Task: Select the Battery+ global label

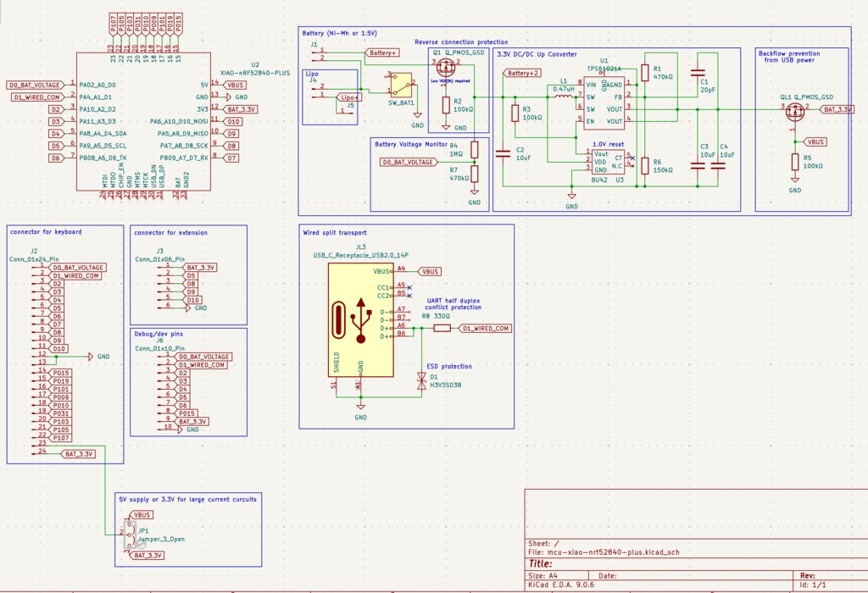Action: (382, 53)
